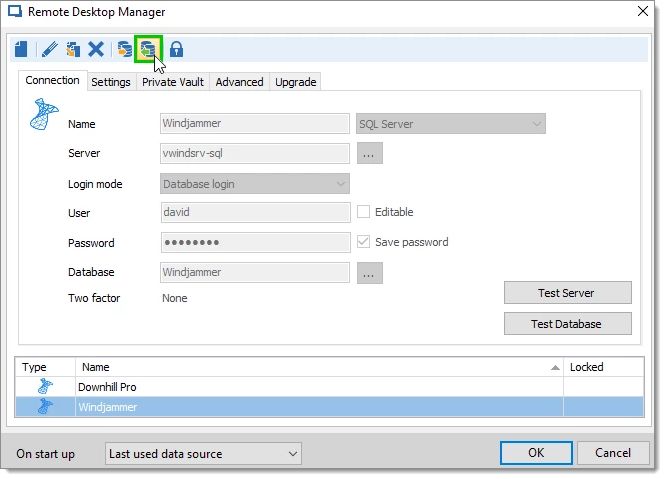
Task: Click the Password field
Action: click(x=255, y=242)
